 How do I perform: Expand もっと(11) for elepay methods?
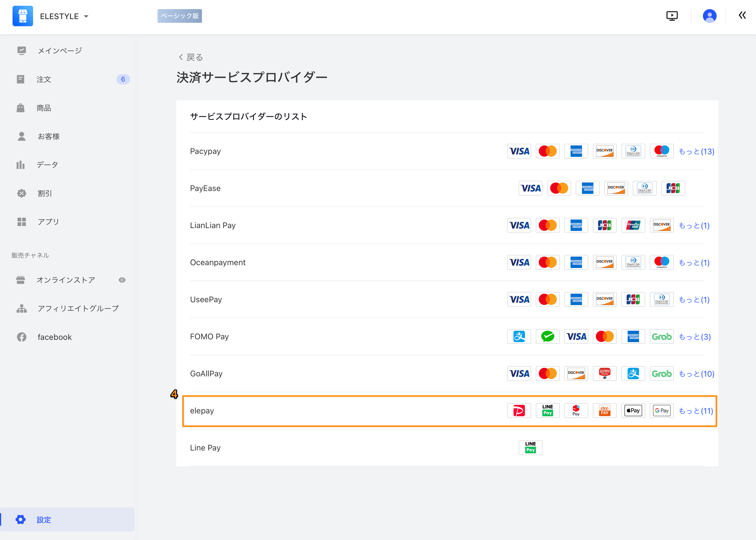click(696, 411)
